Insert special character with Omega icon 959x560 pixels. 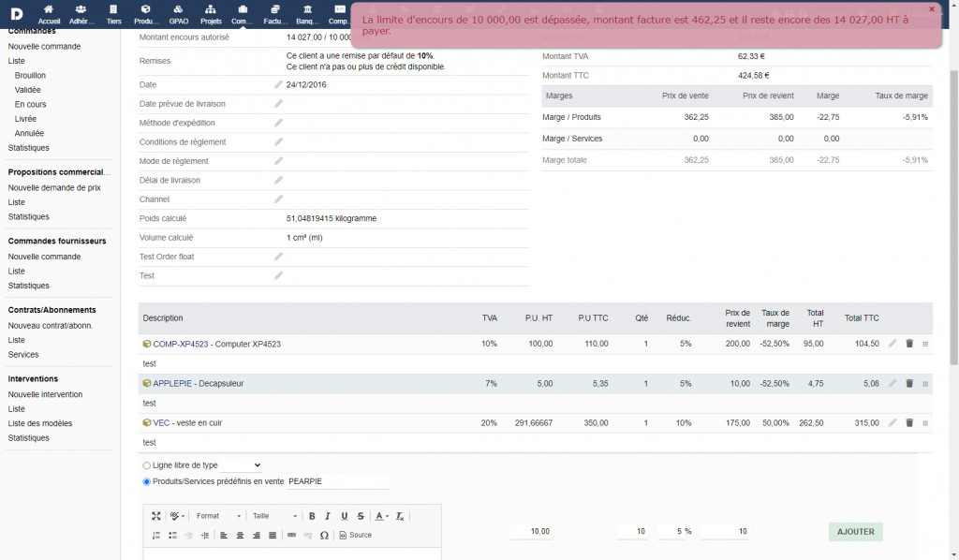[324, 536]
